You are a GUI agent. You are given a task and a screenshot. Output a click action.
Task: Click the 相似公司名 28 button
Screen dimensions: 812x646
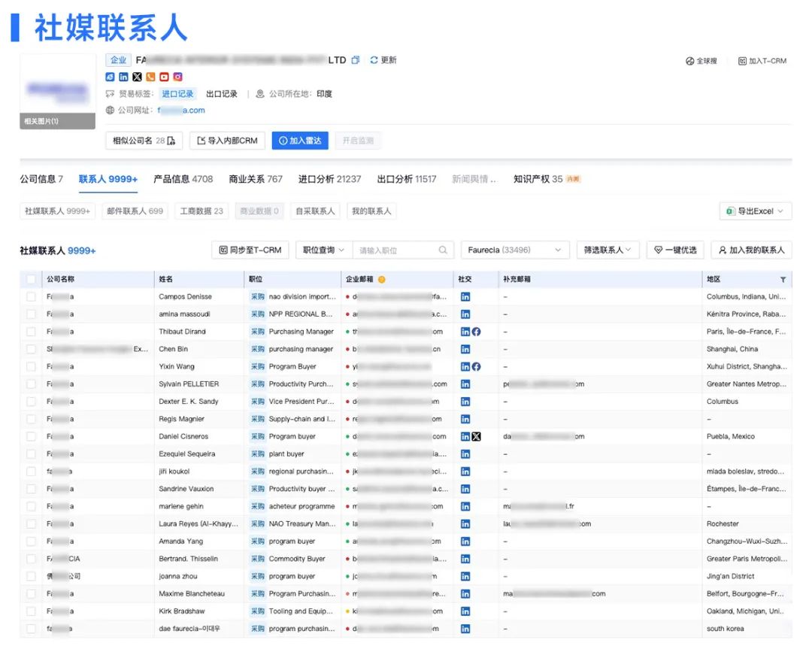point(144,141)
